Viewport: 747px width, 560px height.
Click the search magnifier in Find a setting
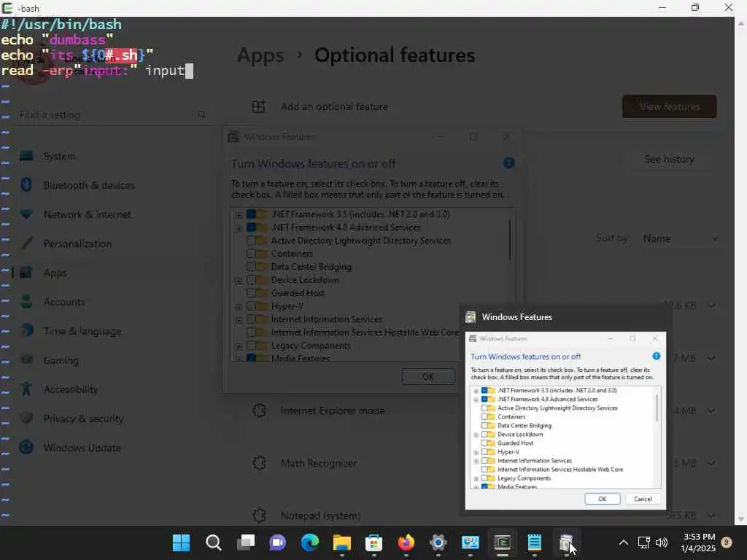point(201,114)
